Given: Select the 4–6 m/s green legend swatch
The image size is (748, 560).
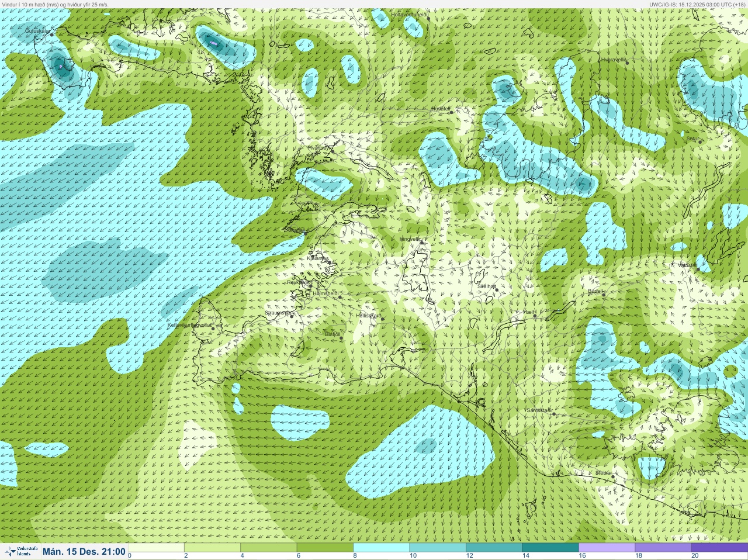Looking at the screenshot, I should point(269,548).
